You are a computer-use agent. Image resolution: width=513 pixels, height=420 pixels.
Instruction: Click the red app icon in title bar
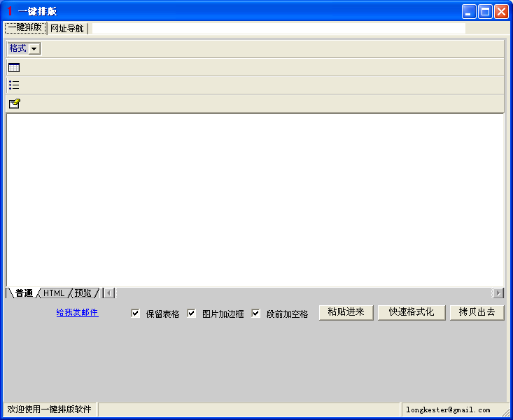tap(10, 11)
